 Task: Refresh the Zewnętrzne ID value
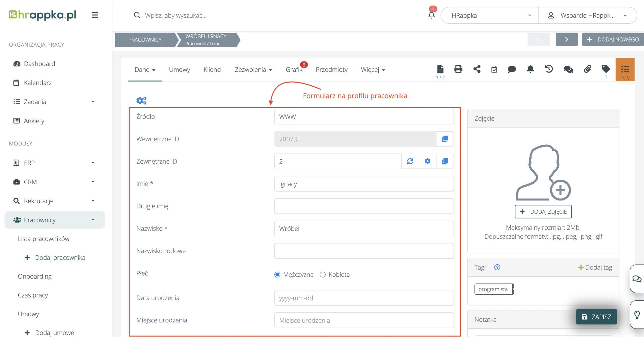[x=410, y=161]
